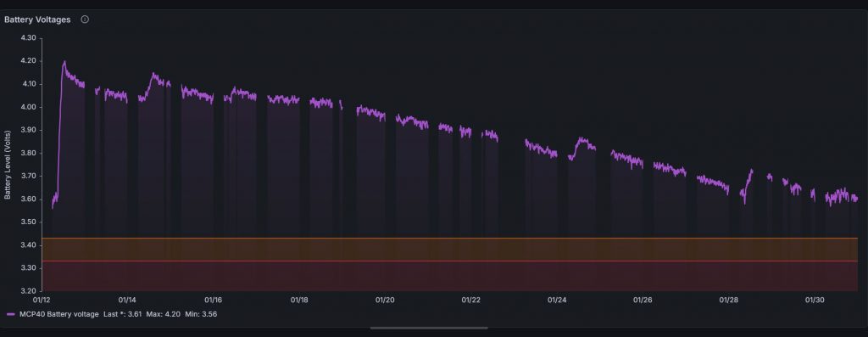Screen dimensions: 868x337
Task: Open the Battery Voltages panel title
Action: pyautogui.click(x=37, y=20)
